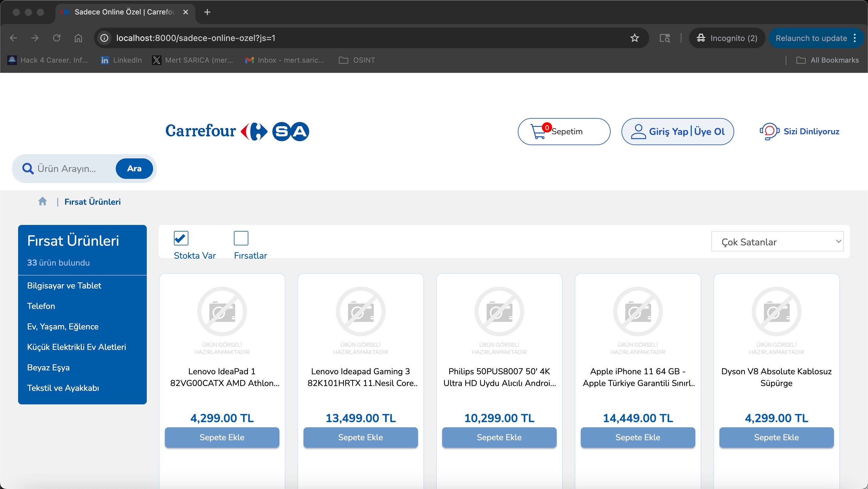This screenshot has width=868, height=489.
Task: Open the Incognito profile indicator
Action: (x=727, y=38)
